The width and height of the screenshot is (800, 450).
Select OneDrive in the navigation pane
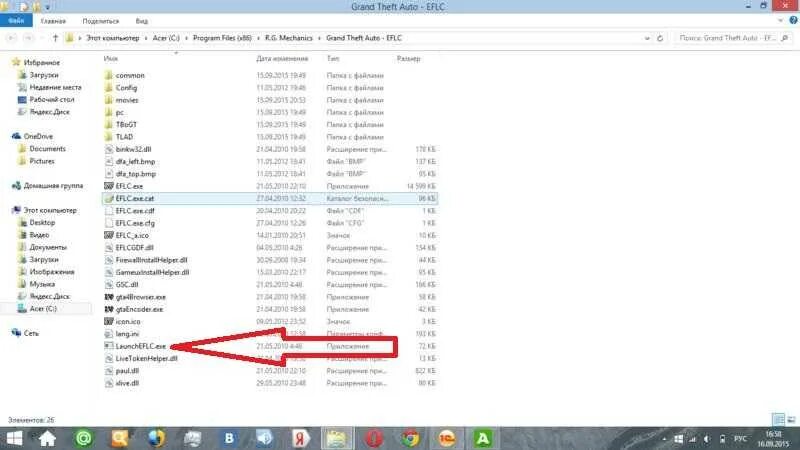[x=38, y=136]
